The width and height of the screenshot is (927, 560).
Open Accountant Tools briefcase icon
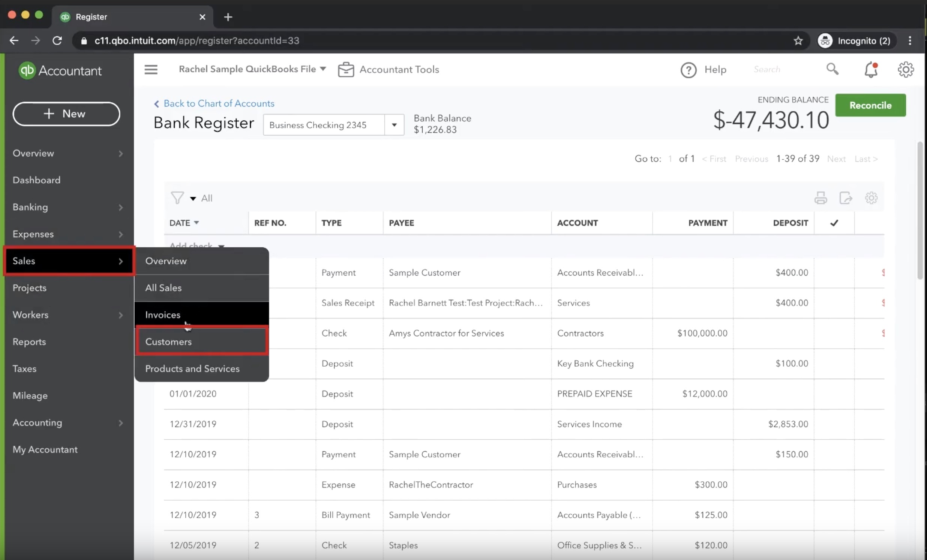(346, 70)
